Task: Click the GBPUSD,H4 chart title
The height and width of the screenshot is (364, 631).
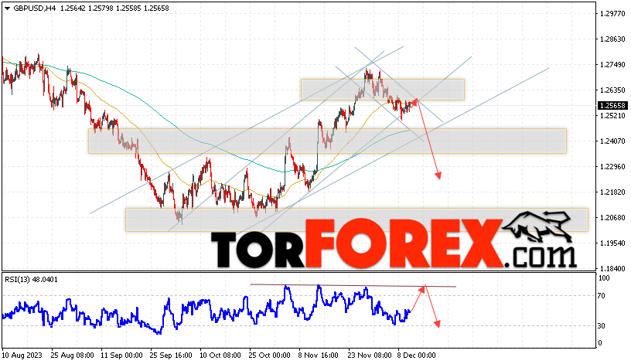Action: 34,9
